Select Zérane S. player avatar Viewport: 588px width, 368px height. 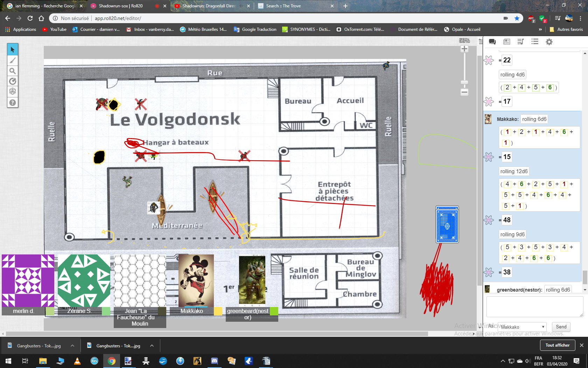coord(84,280)
